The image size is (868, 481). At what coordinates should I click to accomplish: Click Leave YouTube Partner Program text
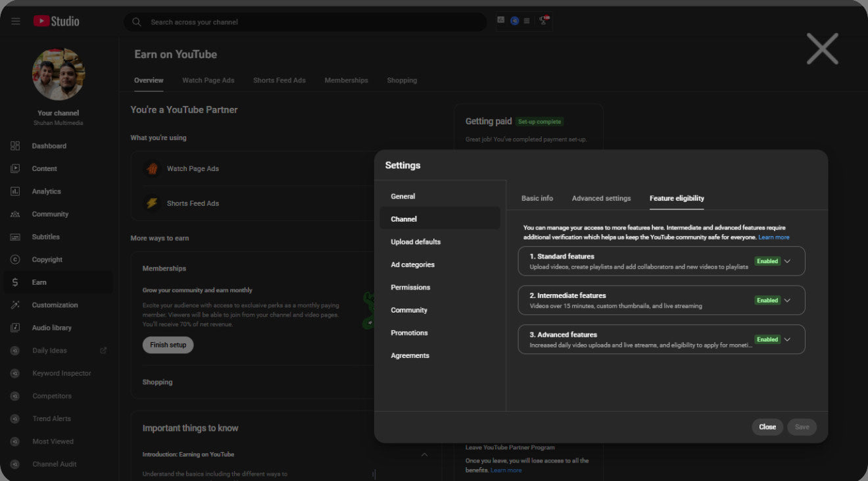click(x=510, y=447)
